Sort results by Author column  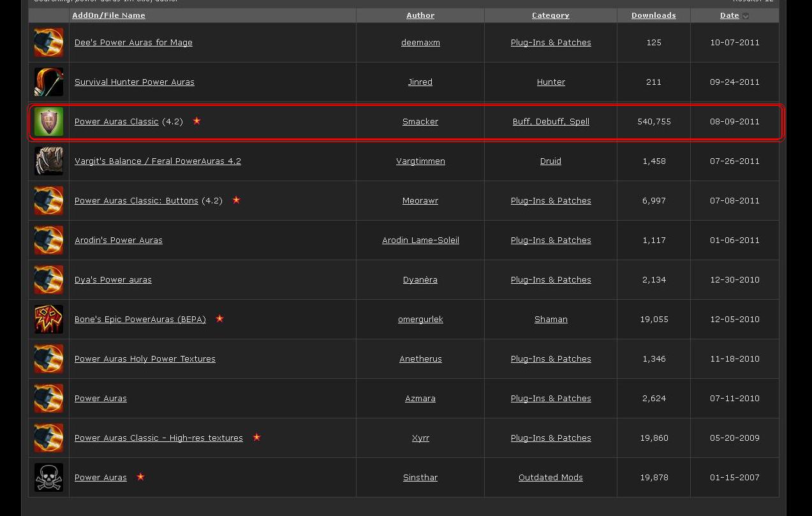pos(420,15)
